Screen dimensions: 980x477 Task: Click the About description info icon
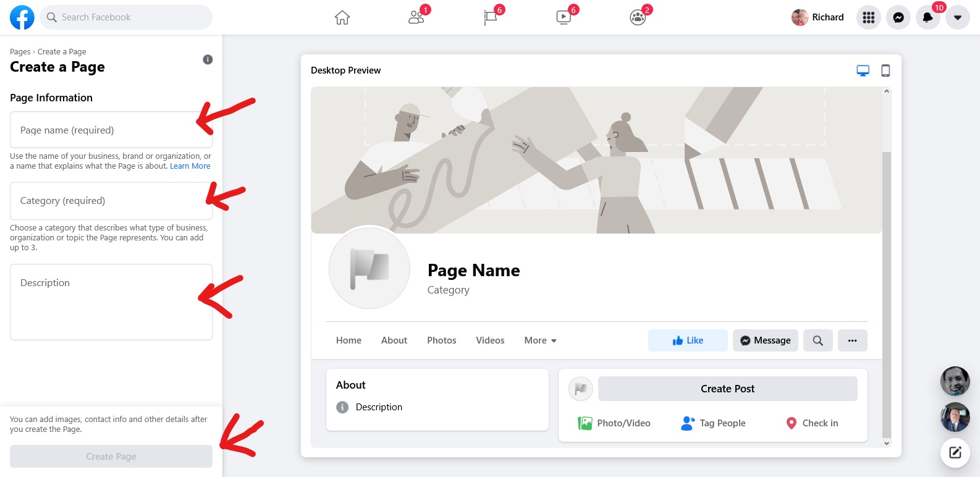pos(342,407)
